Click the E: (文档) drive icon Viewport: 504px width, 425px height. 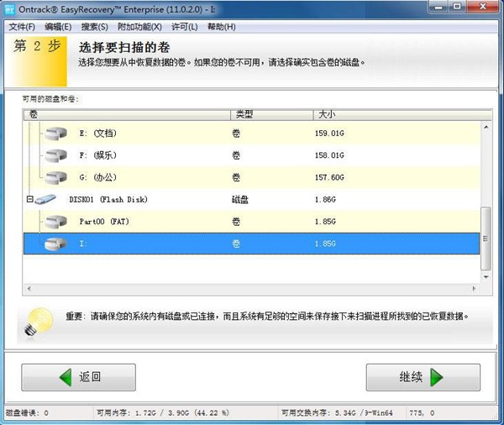55,134
